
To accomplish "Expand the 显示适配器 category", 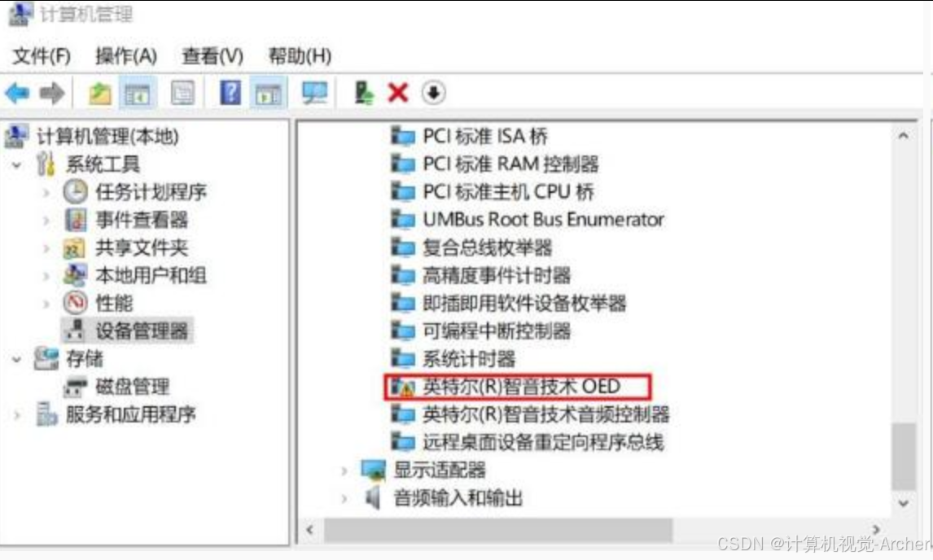I will coord(344,470).
